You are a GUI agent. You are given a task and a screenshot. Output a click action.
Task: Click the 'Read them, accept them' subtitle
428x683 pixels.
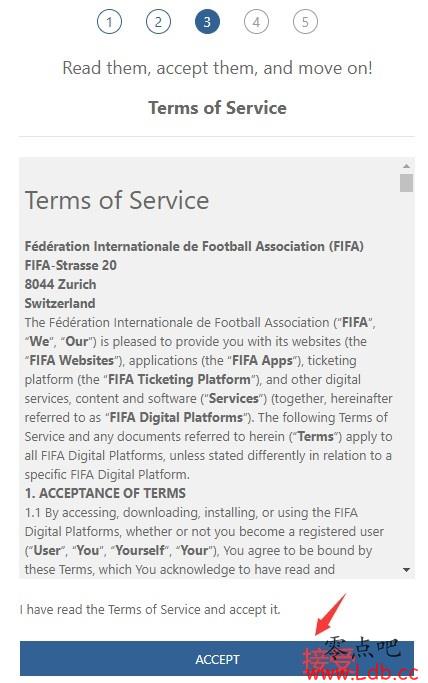pyautogui.click(x=217, y=68)
